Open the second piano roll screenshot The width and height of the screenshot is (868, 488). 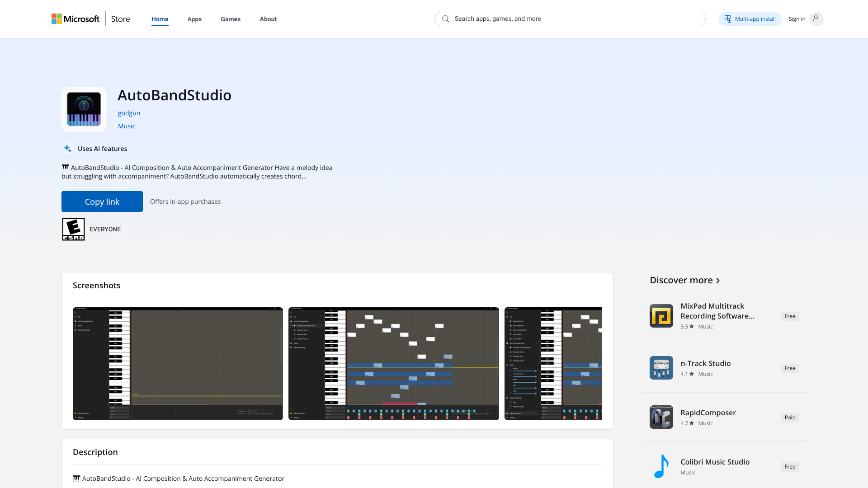click(x=393, y=364)
